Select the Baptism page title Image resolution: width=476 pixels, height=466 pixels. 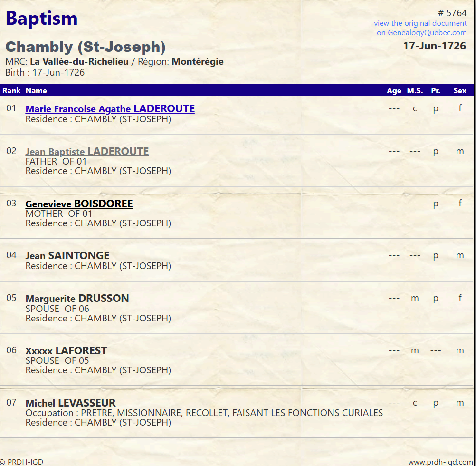[41, 18]
